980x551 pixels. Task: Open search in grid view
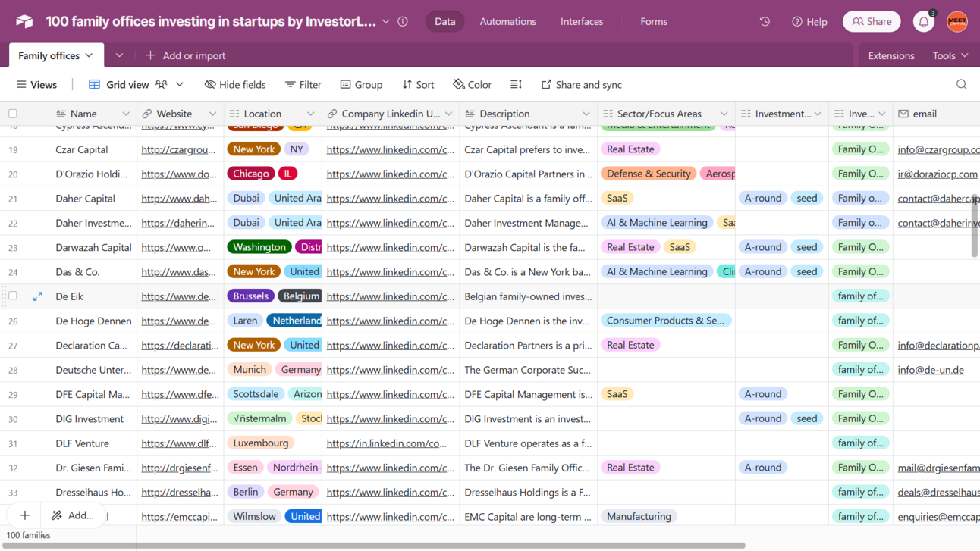tap(961, 84)
